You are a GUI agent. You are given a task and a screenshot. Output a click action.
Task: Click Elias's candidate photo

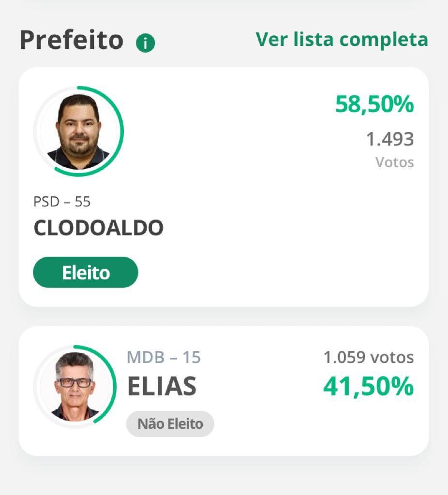(x=75, y=387)
